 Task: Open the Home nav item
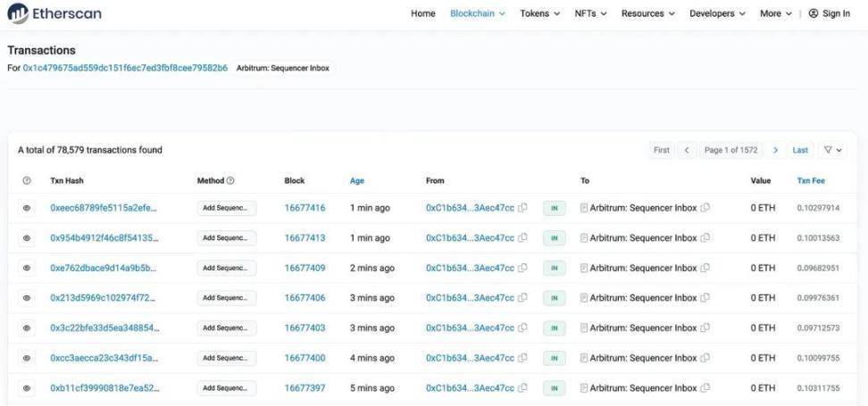(422, 13)
